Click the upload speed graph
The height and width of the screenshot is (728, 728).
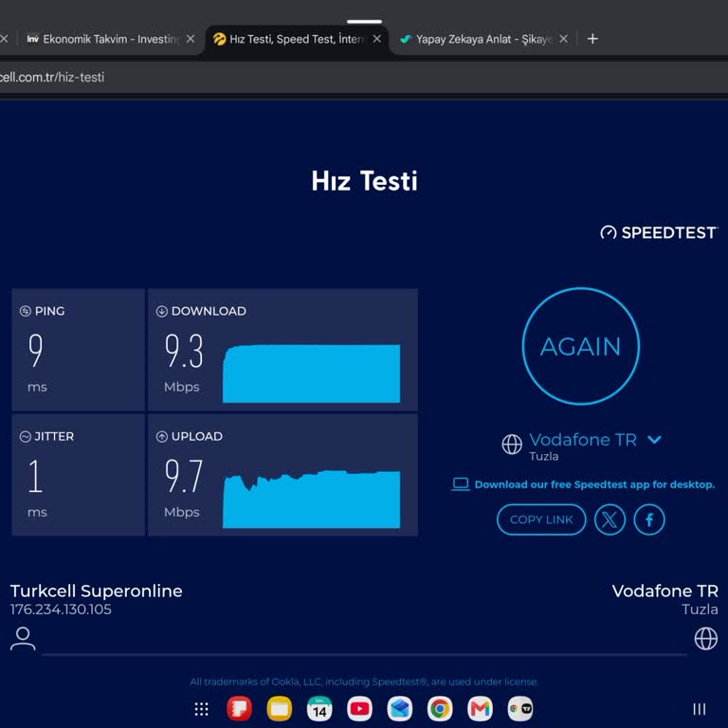(x=311, y=500)
